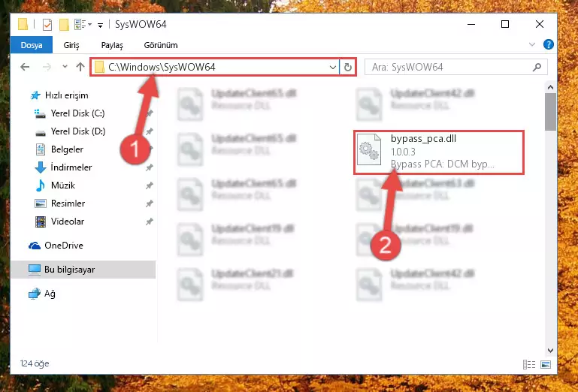Go up one folder level
The image size is (578, 392).
pyautogui.click(x=80, y=67)
